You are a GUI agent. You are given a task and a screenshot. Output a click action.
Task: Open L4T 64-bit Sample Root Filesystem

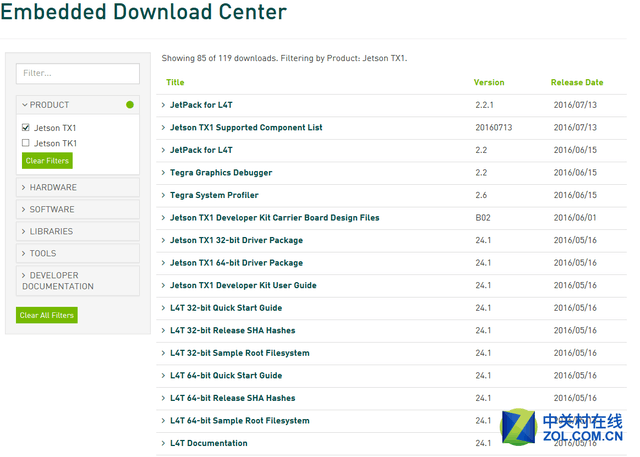coord(240,421)
